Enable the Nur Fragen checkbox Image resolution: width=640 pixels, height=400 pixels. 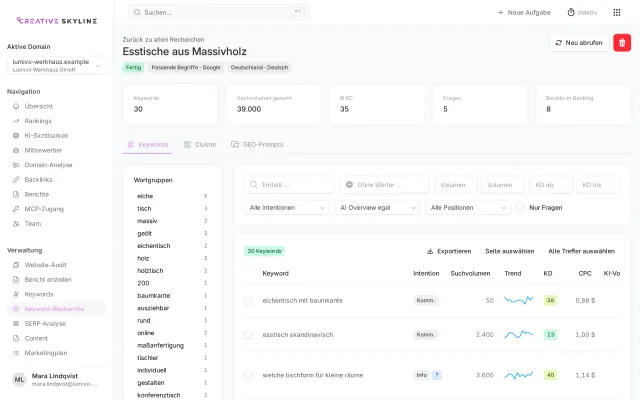click(x=520, y=208)
